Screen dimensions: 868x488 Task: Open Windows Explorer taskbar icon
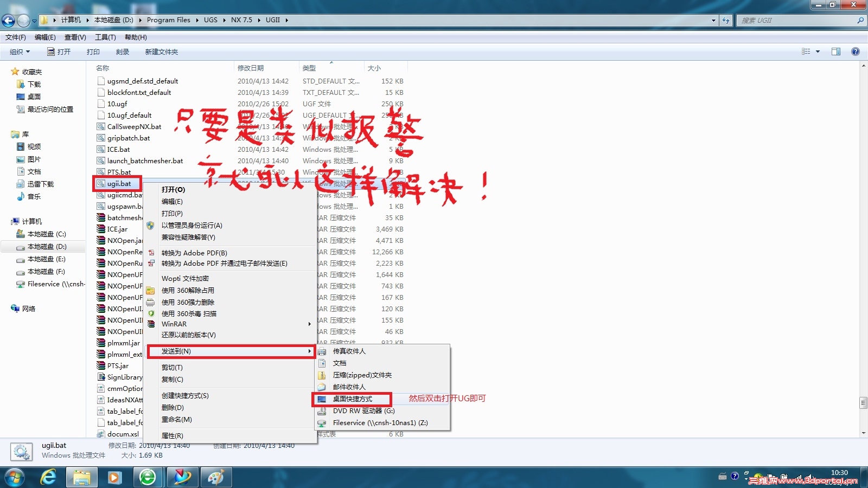(x=82, y=477)
